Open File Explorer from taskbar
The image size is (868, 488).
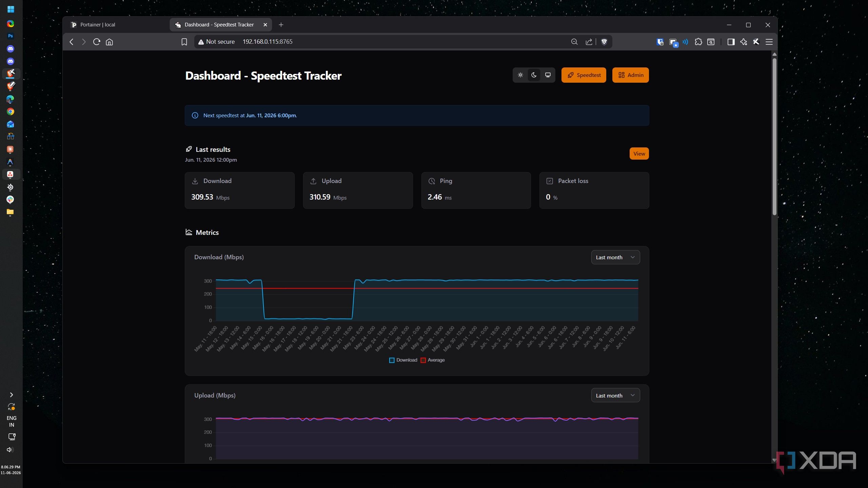click(11, 212)
